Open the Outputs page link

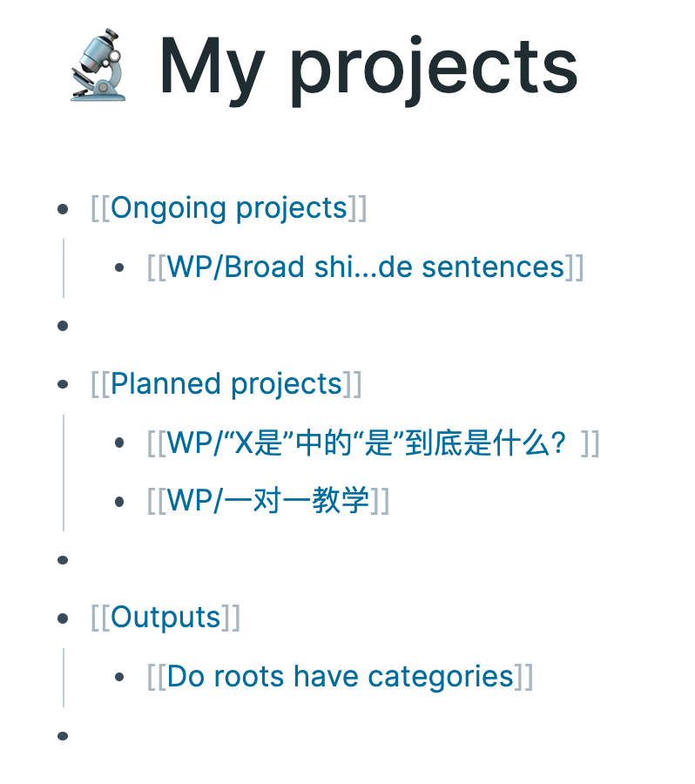pos(165,618)
